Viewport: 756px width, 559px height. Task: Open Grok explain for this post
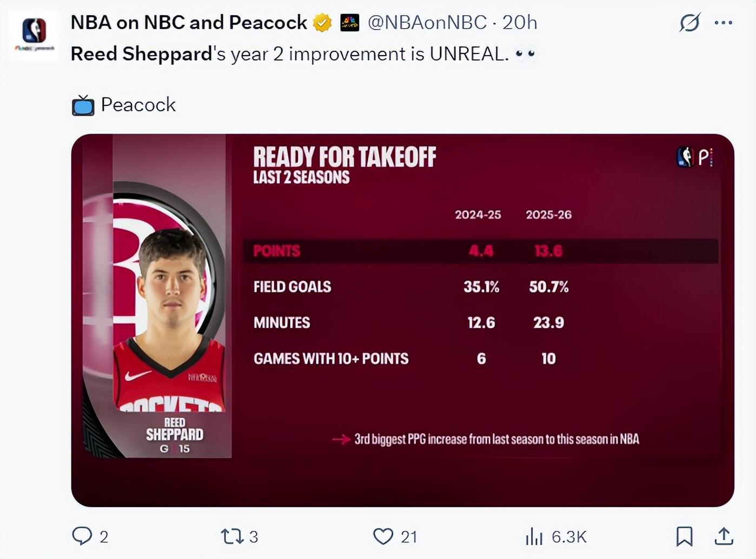pyautogui.click(x=689, y=23)
